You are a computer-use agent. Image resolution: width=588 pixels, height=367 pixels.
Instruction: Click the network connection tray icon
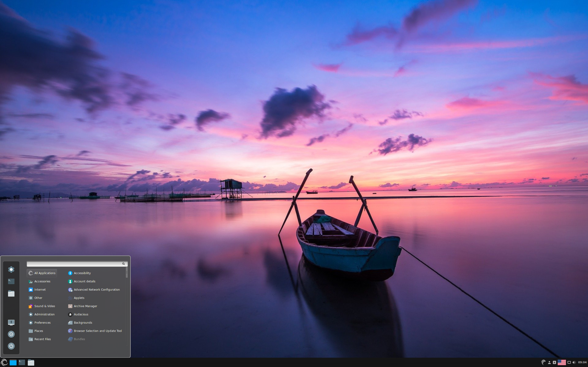tap(569, 362)
